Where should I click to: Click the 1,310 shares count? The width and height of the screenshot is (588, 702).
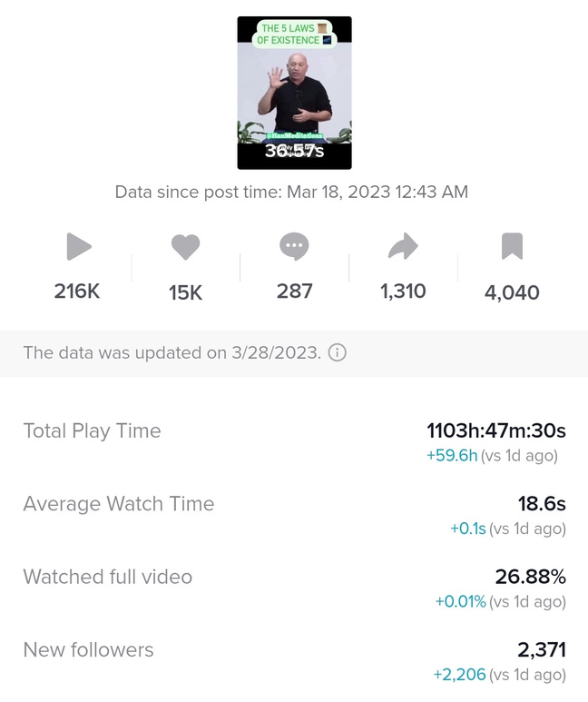coord(403,292)
